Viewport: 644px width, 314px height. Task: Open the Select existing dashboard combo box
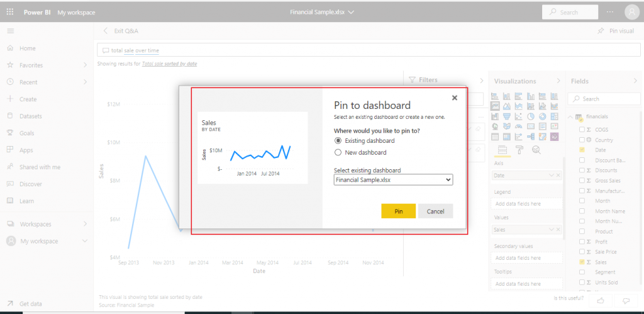(x=393, y=179)
